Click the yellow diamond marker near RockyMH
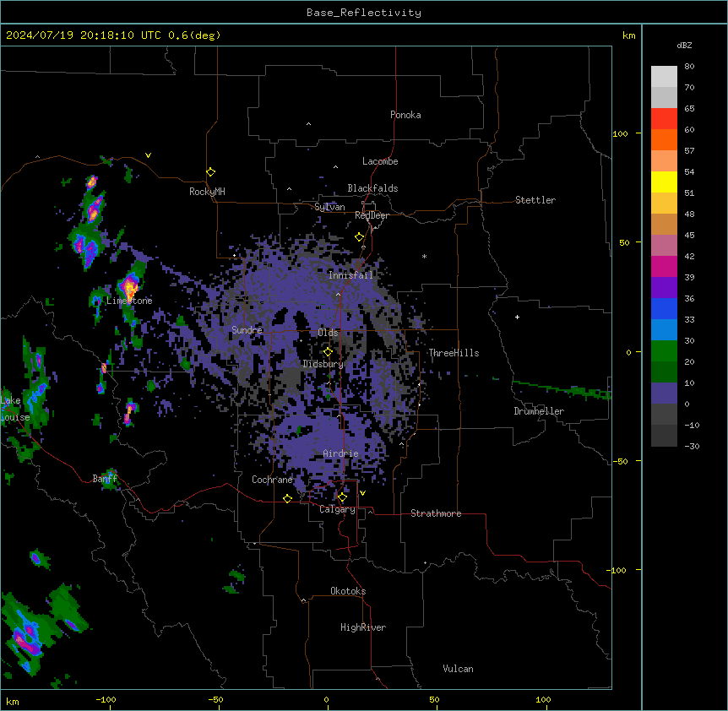Screen dimensions: 728x711 point(210,171)
